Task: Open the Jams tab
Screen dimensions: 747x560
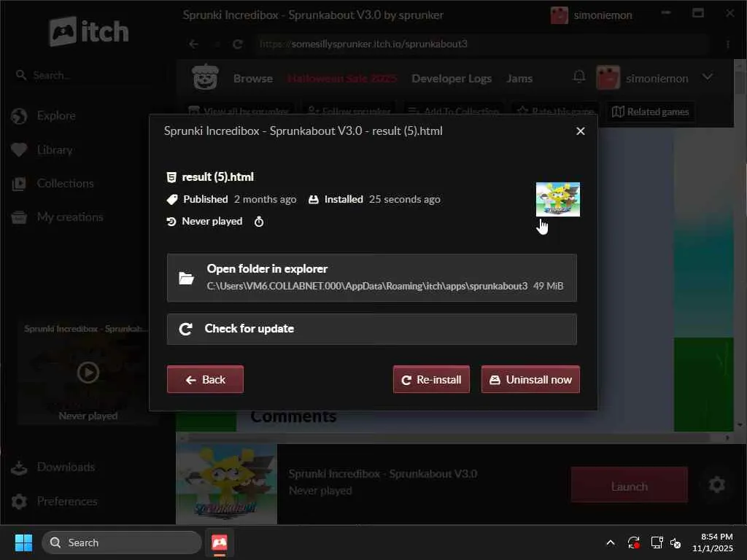Action: pyautogui.click(x=519, y=79)
